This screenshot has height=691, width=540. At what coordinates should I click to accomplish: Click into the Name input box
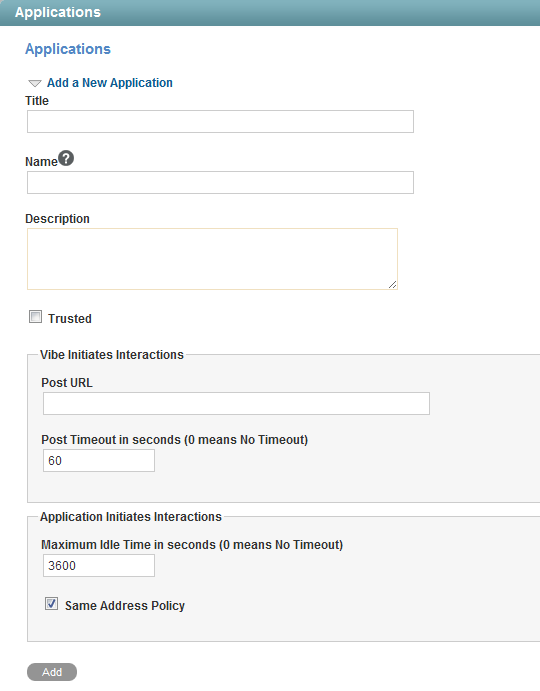220,182
